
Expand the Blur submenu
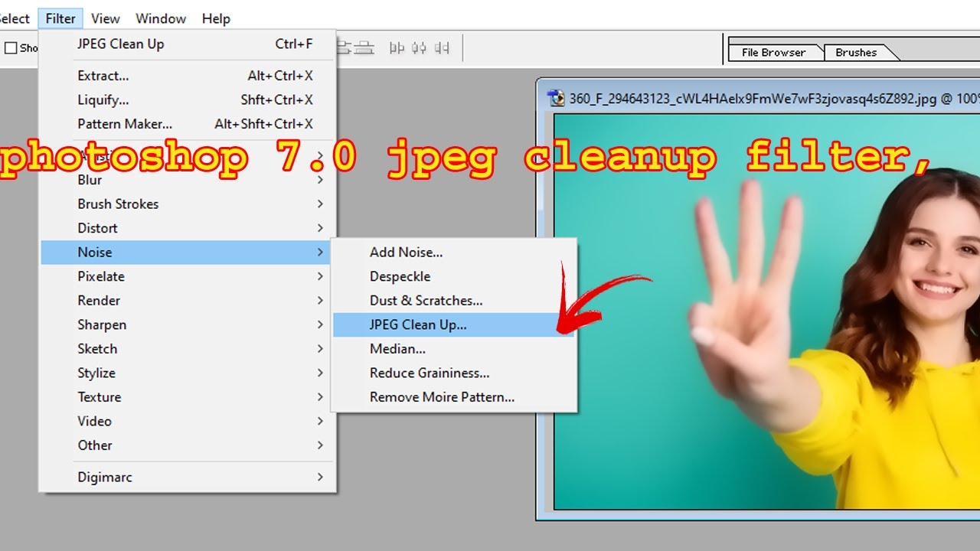pyautogui.click(x=188, y=180)
